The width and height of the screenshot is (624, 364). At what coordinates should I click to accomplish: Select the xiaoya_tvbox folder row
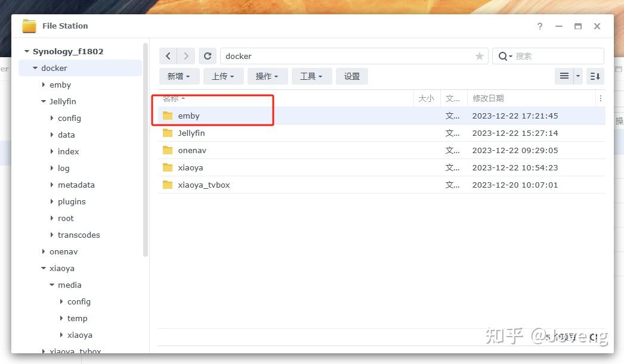tap(382, 185)
